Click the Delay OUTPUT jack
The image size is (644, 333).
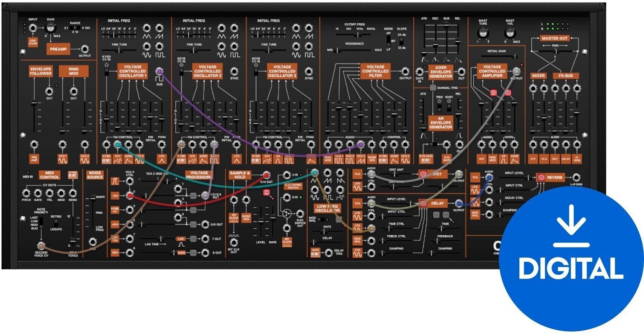pos(459,203)
